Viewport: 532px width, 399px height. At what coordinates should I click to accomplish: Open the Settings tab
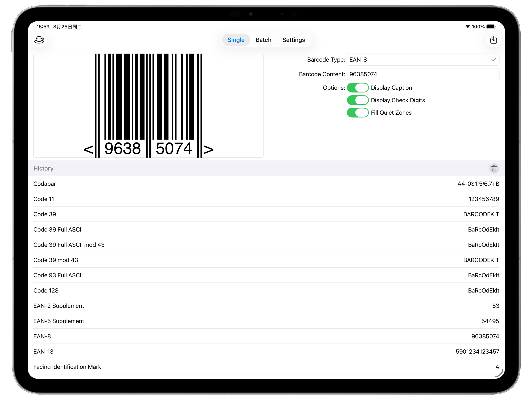click(293, 40)
